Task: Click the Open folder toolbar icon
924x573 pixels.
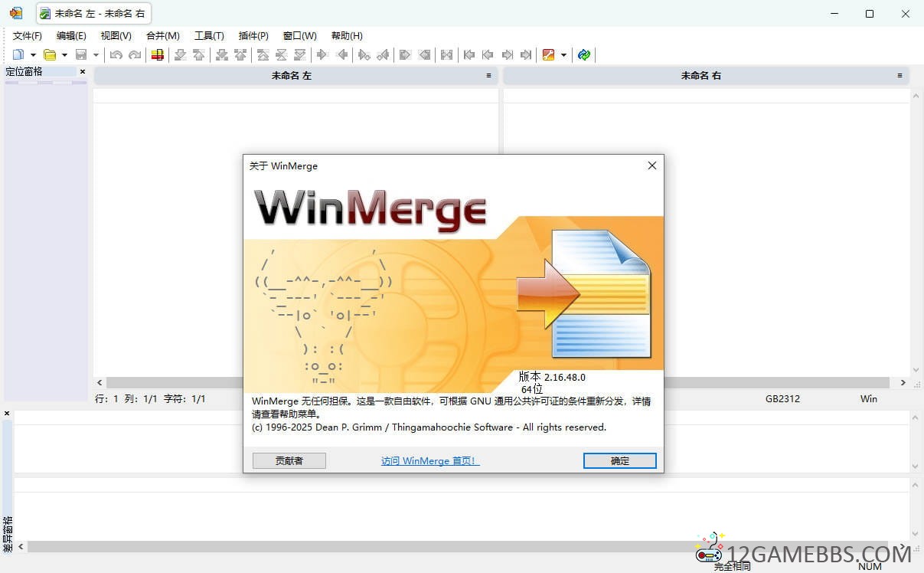Action: coord(50,54)
